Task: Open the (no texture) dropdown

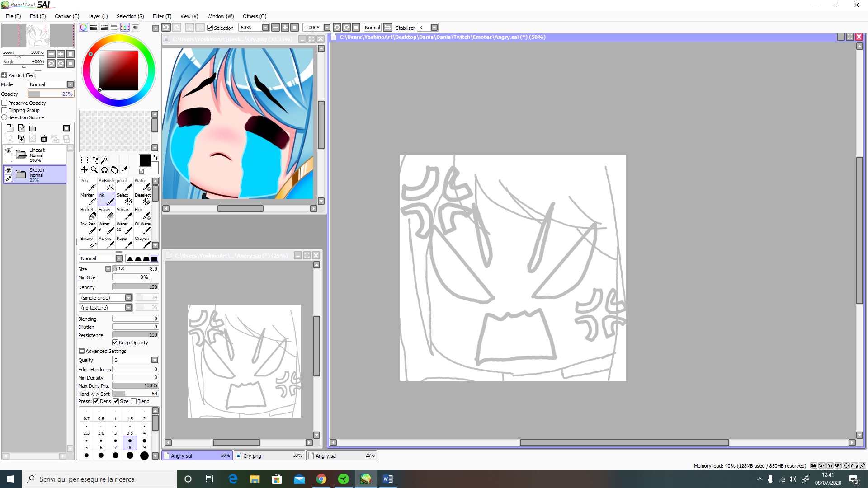Action: (129, 308)
